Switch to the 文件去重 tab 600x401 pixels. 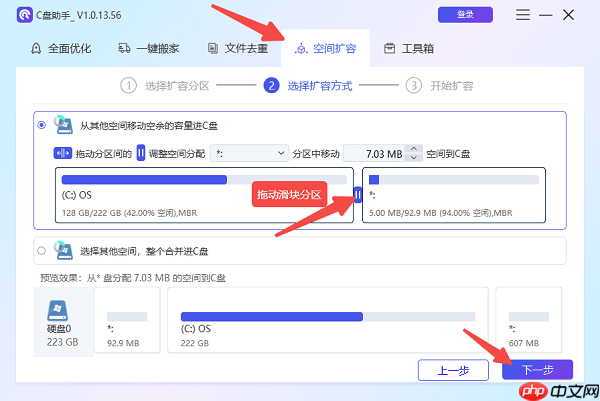(238, 49)
